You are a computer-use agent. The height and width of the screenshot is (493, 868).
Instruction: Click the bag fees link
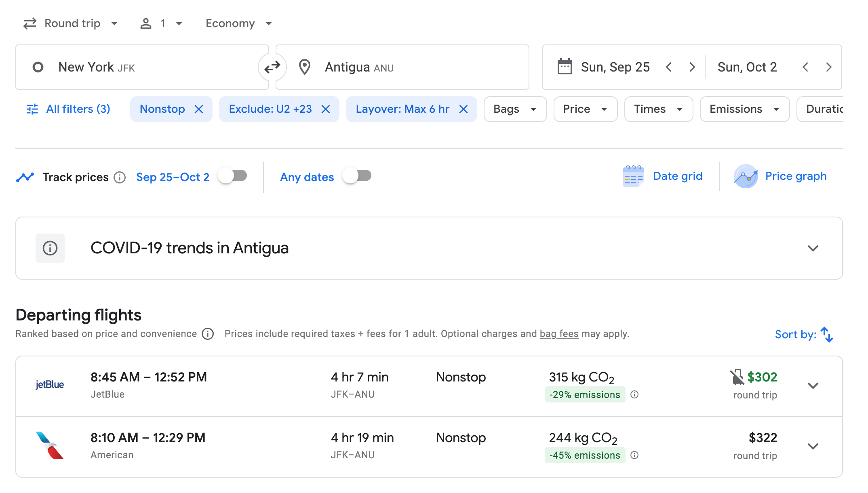(x=559, y=334)
